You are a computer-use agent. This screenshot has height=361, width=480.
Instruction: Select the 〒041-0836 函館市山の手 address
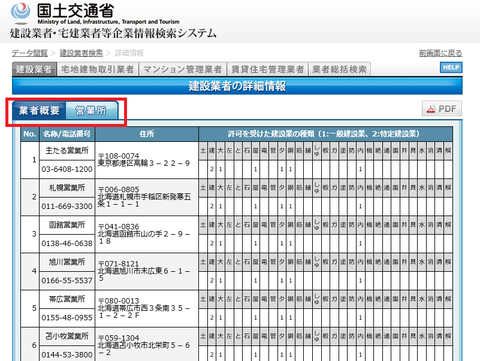pos(144,234)
